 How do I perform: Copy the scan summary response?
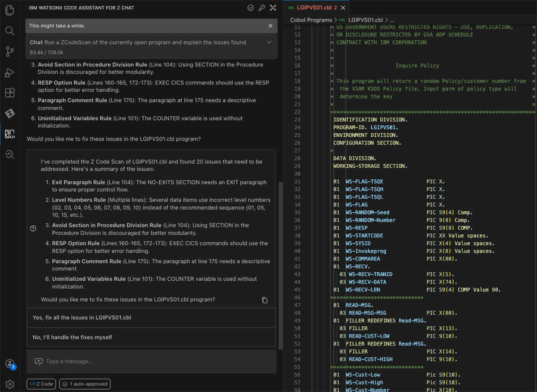click(265, 300)
